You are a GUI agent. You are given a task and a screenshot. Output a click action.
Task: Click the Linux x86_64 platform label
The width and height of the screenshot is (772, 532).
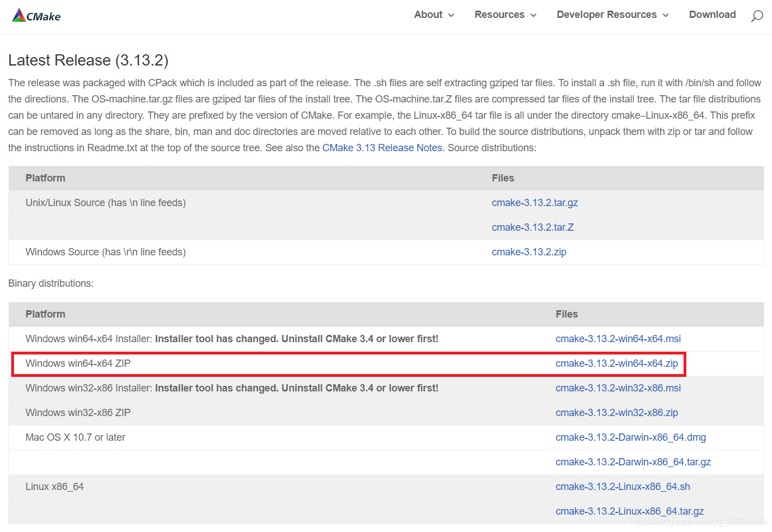point(54,487)
